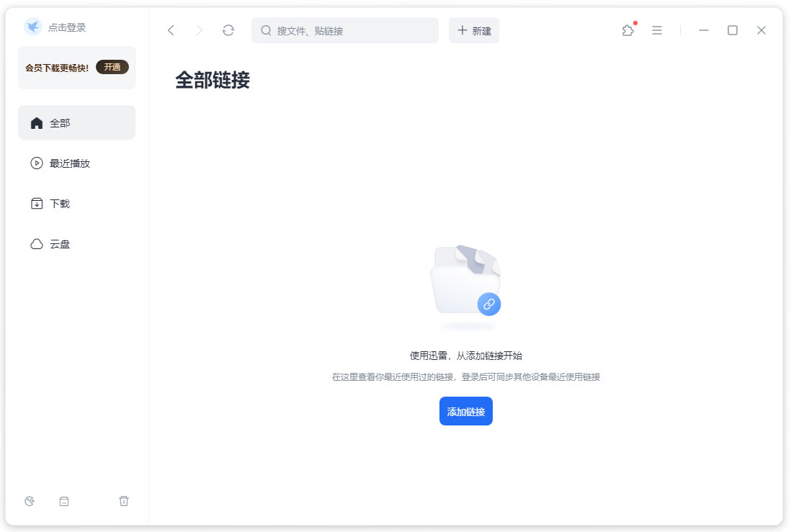Open the hamburger main menu
The height and width of the screenshot is (532, 791).
click(x=656, y=30)
